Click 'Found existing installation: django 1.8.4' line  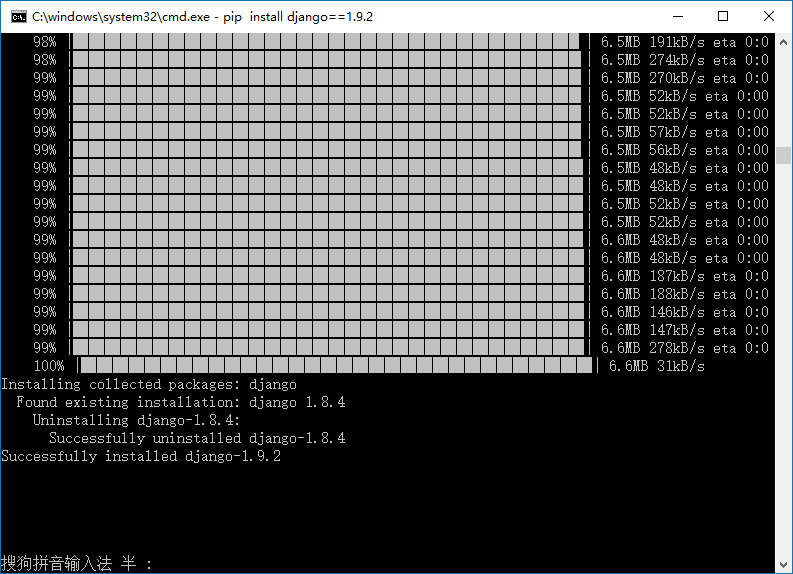181,402
